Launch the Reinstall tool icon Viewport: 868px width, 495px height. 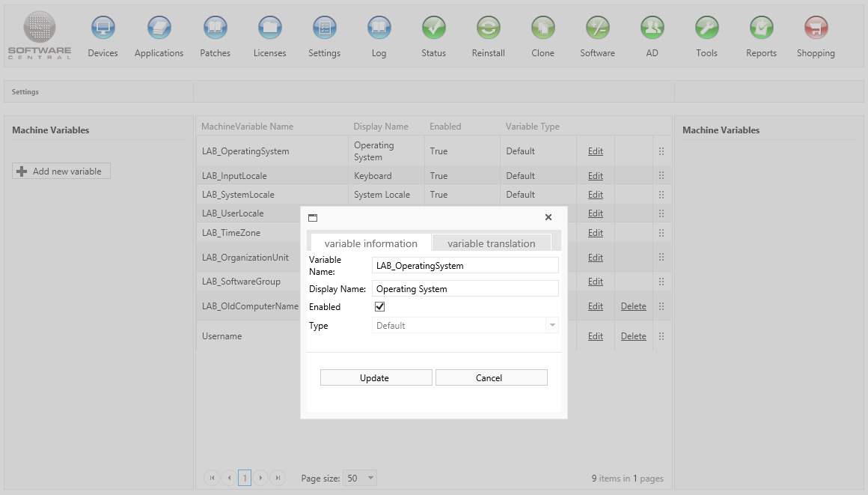pos(488,28)
